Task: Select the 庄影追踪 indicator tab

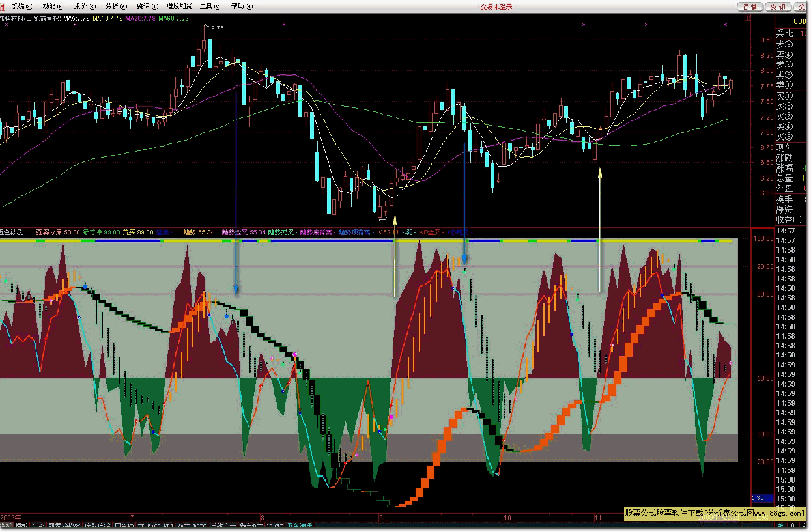Action: click(98, 525)
